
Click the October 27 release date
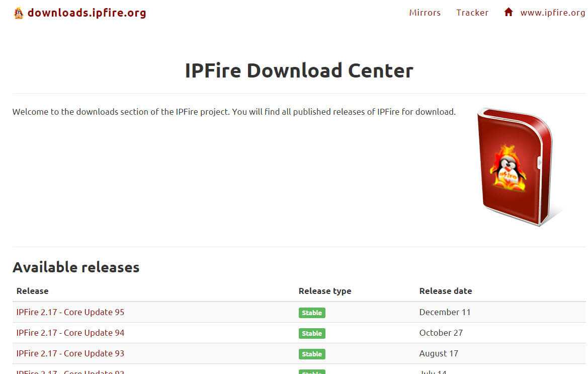click(x=441, y=333)
